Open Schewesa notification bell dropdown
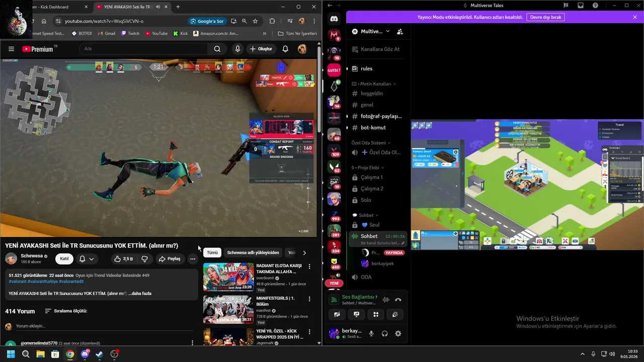 [86, 259]
